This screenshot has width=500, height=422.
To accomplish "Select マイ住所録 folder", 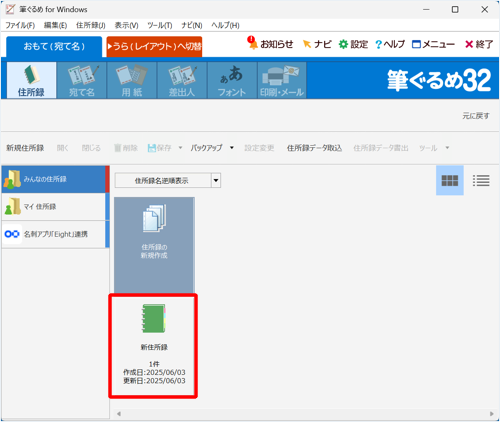I will coord(54,207).
